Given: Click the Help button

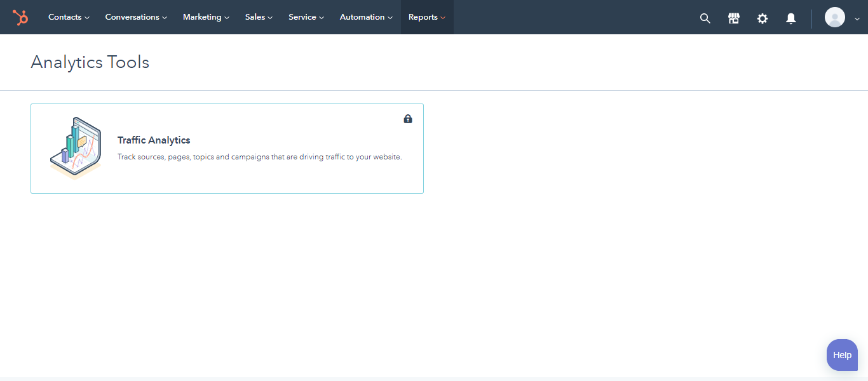Looking at the screenshot, I should 842,355.
